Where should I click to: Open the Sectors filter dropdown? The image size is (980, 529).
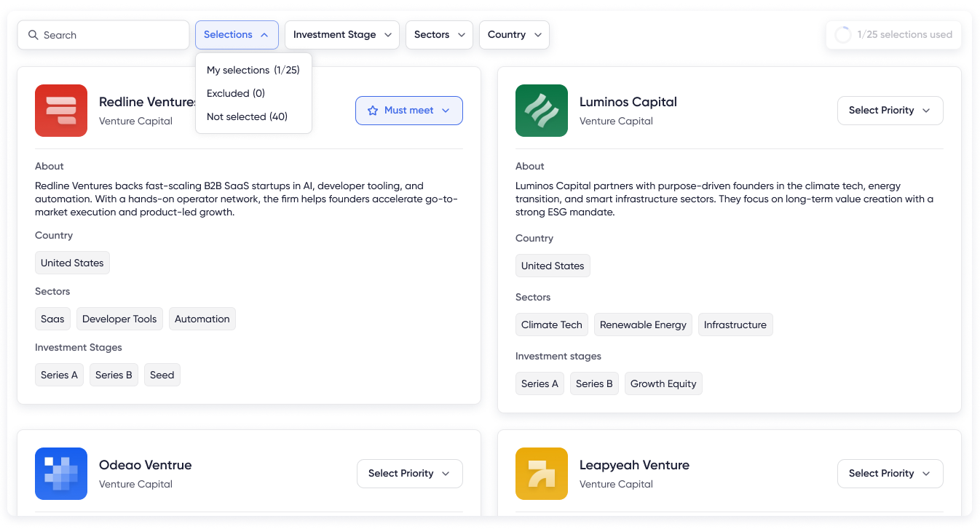pos(439,34)
